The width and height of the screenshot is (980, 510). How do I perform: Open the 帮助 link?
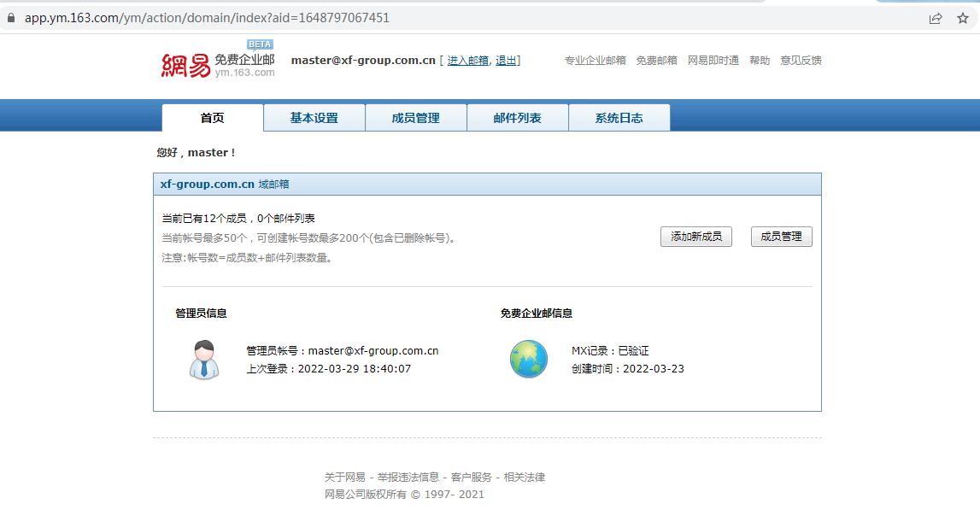[x=760, y=60]
